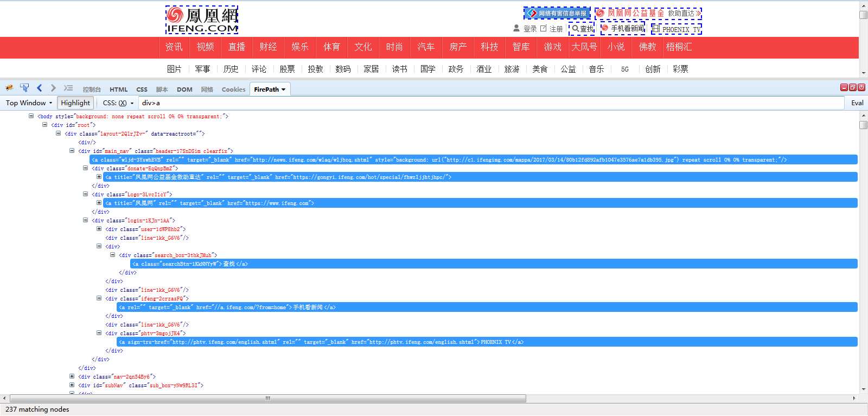Activate the inspect element pointer tool
868x416 pixels.
(24, 88)
